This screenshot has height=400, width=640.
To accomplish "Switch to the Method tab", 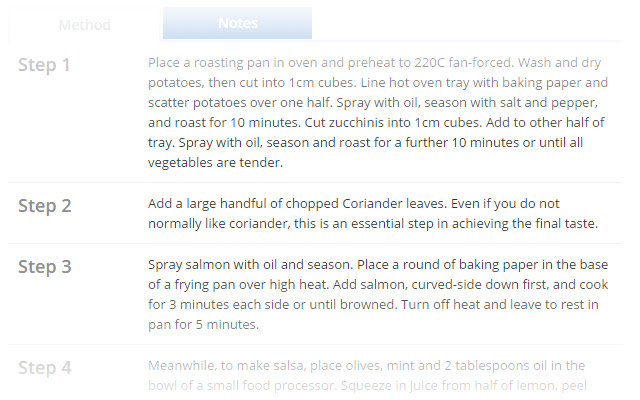I will (x=84, y=25).
